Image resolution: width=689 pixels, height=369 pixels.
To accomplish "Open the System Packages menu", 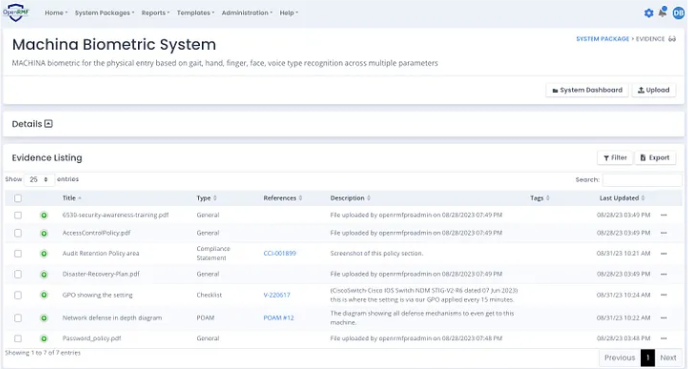I will pyautogui.click(x=105, y=13).
